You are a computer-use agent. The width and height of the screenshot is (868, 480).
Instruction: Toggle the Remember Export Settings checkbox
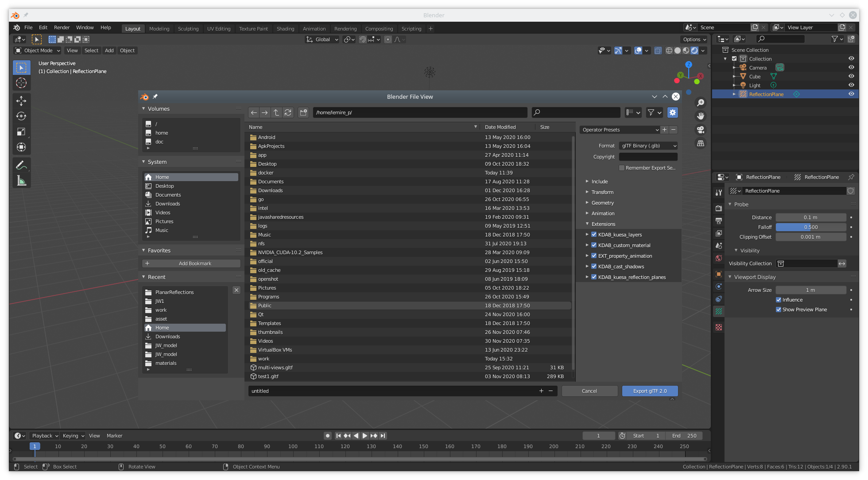(x=622, y=168)
